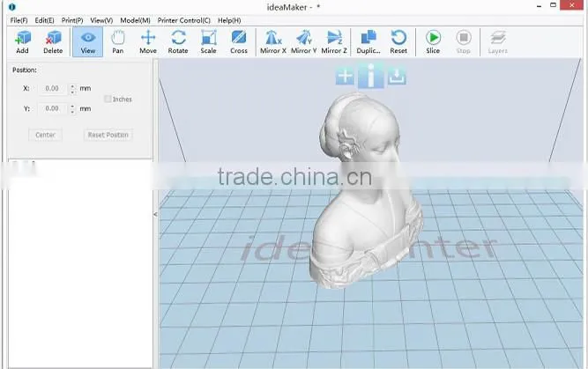Mirror the model along Z
The image size is (588, 369).
coord(334,41)
